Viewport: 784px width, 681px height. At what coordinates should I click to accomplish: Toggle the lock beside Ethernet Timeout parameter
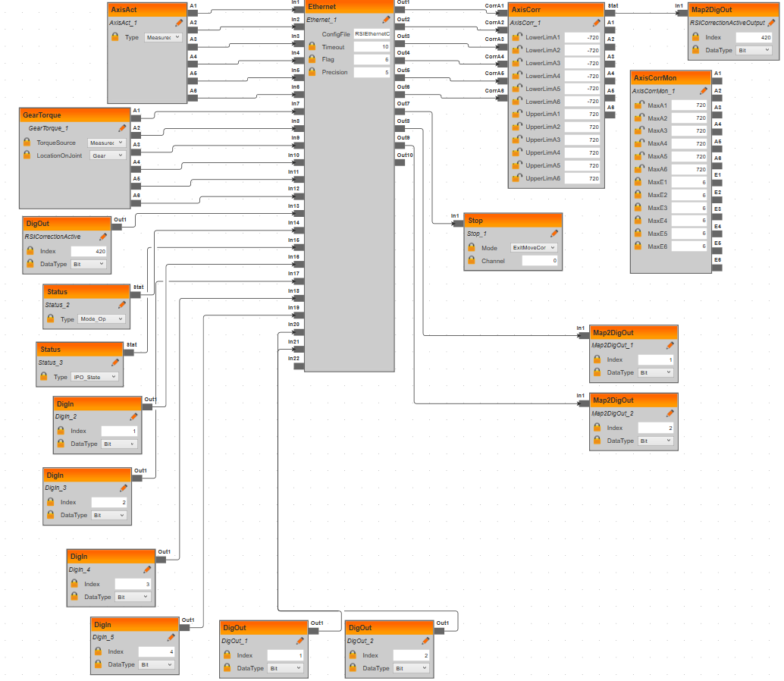click(x=312, y=47)
